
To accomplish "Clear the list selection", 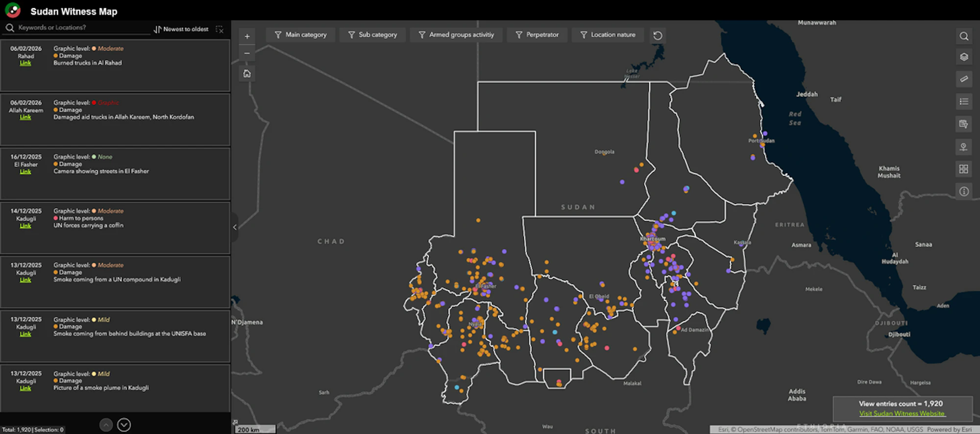I will click(220, 29).
